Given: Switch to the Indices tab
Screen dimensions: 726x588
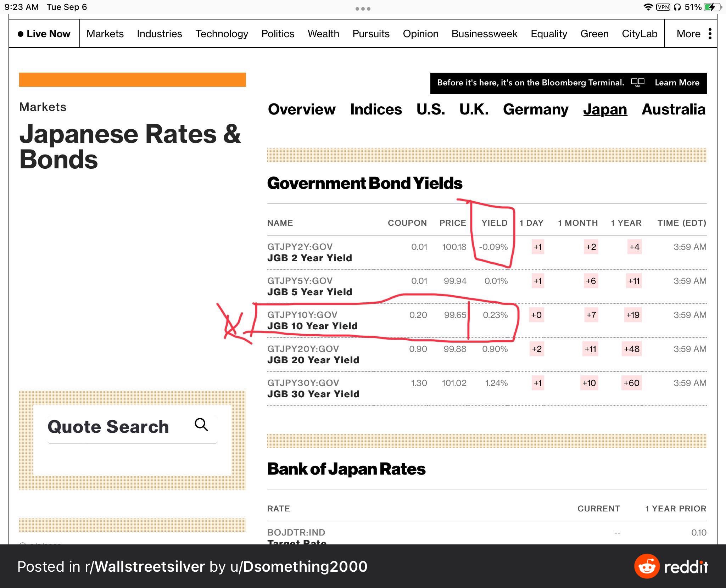Looking at the screenshot, I should [376, 109].
